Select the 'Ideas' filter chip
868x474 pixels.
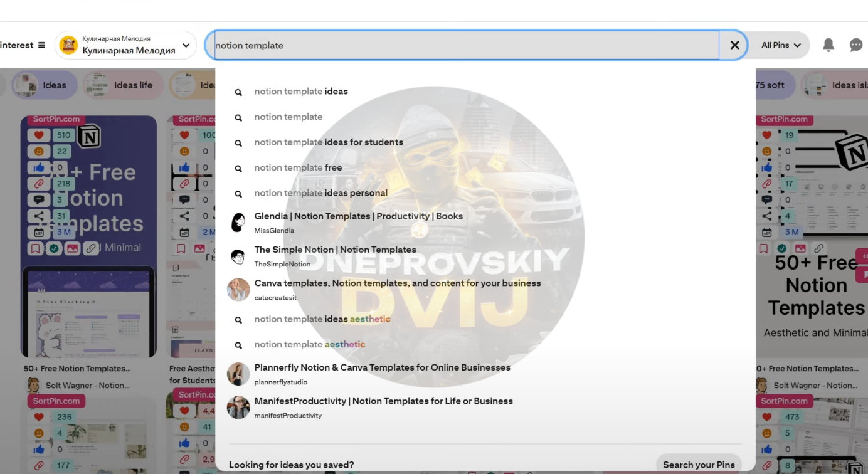tap(43, 85)
